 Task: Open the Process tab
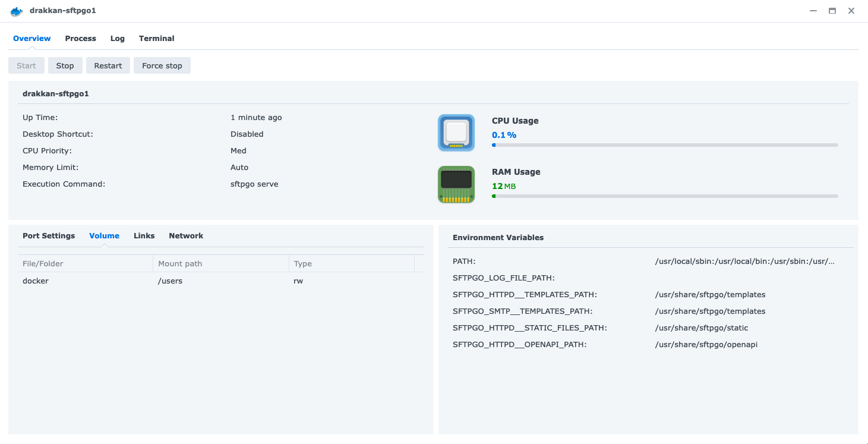pos(81,38)
